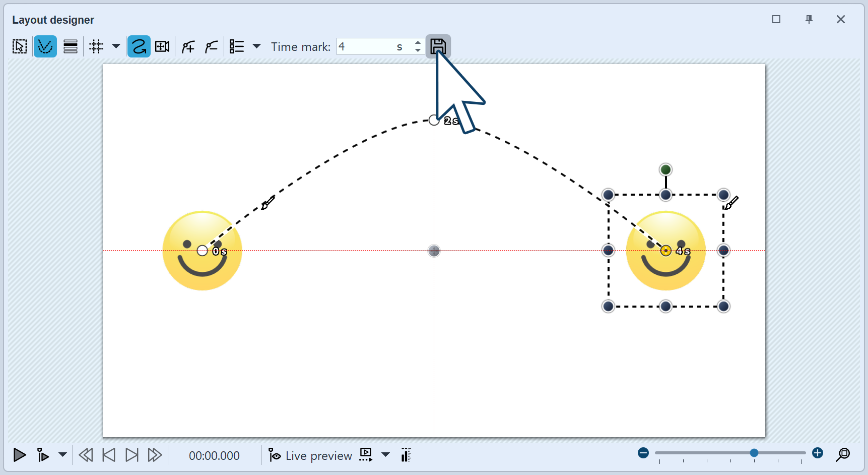This screenshot has width=868, height=475.
Task: Click the remove curve point tool
Action: tap(211, 46)
